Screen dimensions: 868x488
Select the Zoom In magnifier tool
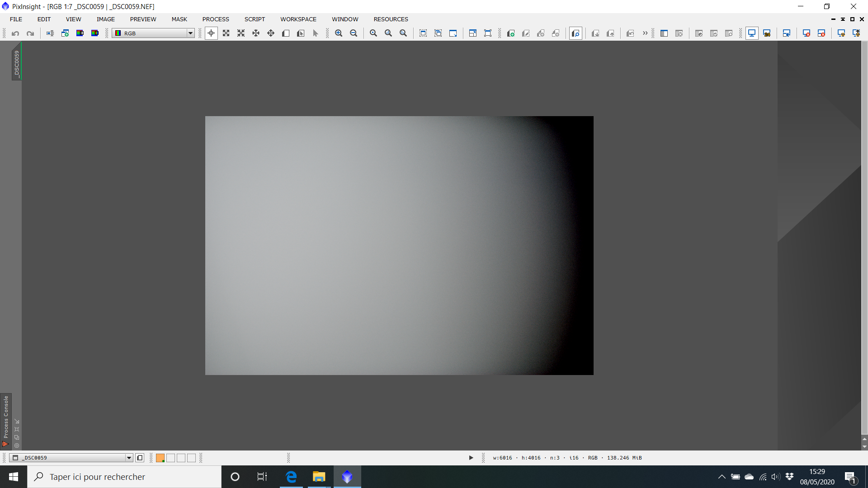point(339,33)
